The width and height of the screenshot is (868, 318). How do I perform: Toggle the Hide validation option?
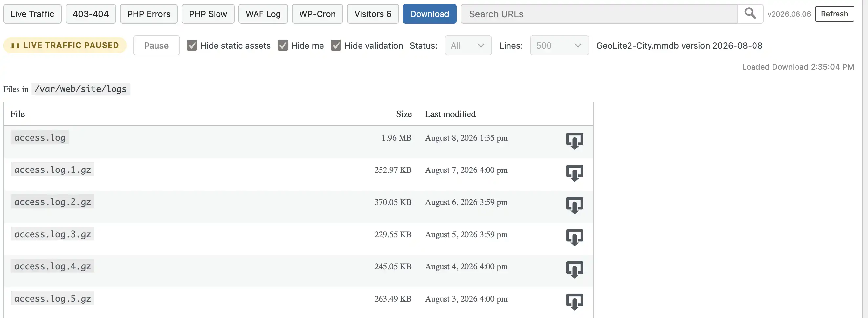click(x=336, y=45)
